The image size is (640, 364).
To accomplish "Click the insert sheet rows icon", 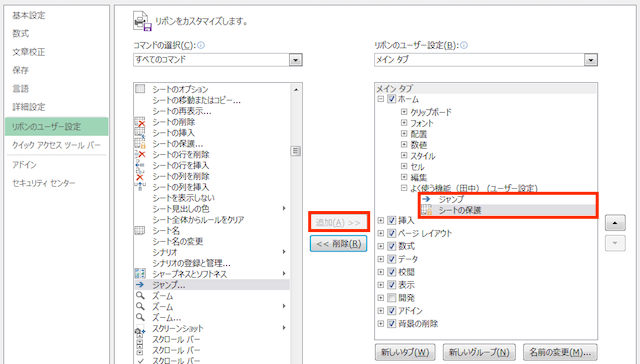I will (140, 165).
